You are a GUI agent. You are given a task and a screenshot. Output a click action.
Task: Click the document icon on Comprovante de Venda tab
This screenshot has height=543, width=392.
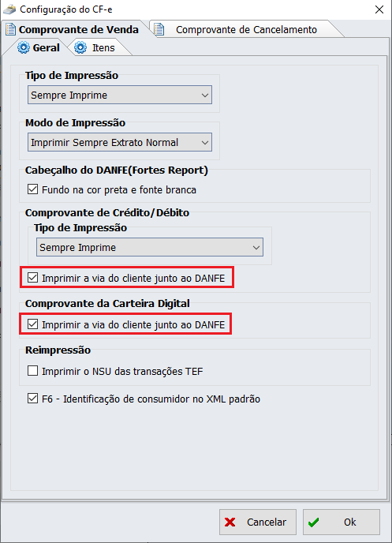[x=11, y=29]
